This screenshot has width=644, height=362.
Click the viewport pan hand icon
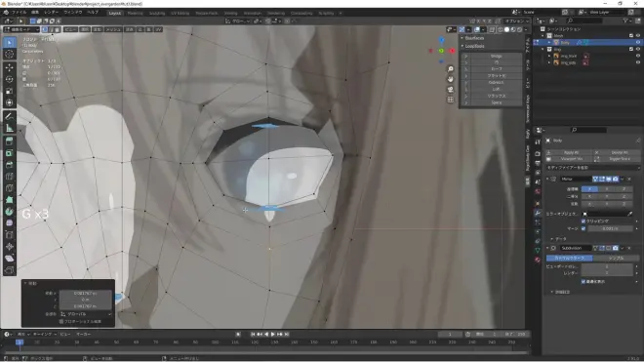pyautogui.click(x=451, y=79)
